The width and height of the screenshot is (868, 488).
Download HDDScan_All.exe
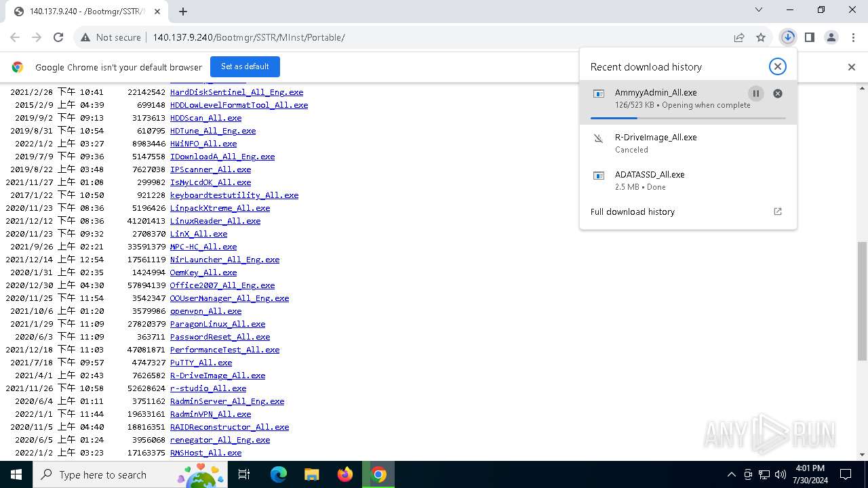[x=205, y=118]
